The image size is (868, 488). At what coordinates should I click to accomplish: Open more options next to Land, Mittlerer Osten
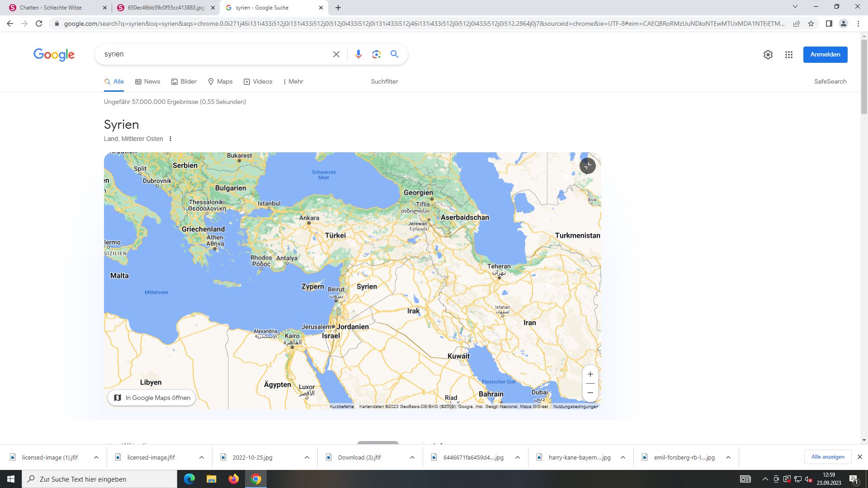coord(170,139)
